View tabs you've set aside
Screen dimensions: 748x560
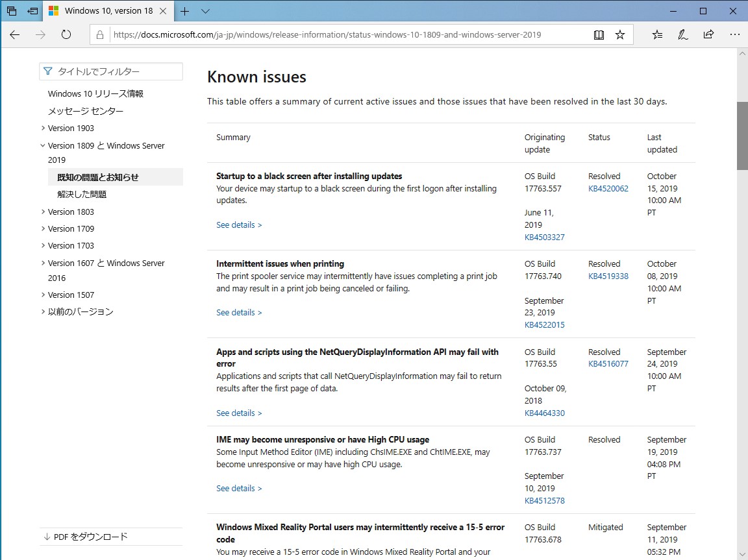[x=31, y=10]
